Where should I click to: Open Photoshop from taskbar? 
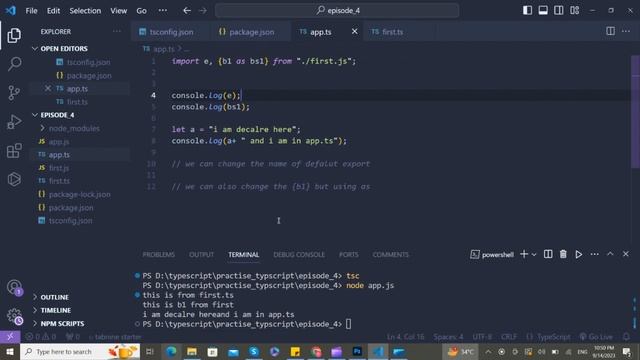pyautogui.click(x=357, y=351)
